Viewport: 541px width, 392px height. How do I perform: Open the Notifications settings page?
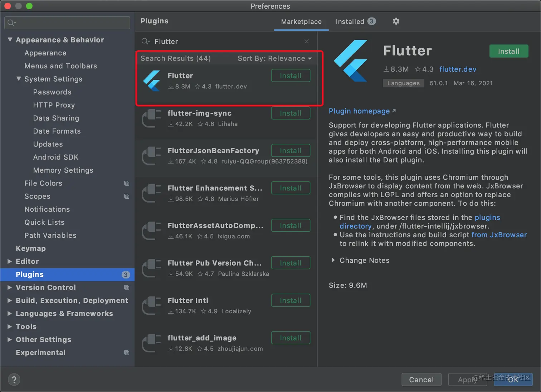tap(47, 209)
